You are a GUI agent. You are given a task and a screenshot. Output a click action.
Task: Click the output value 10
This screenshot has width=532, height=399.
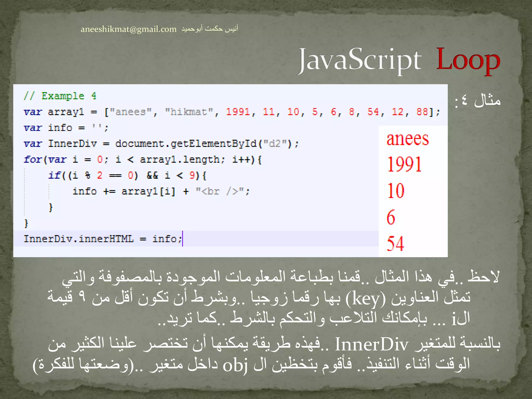tap(396, 191)
